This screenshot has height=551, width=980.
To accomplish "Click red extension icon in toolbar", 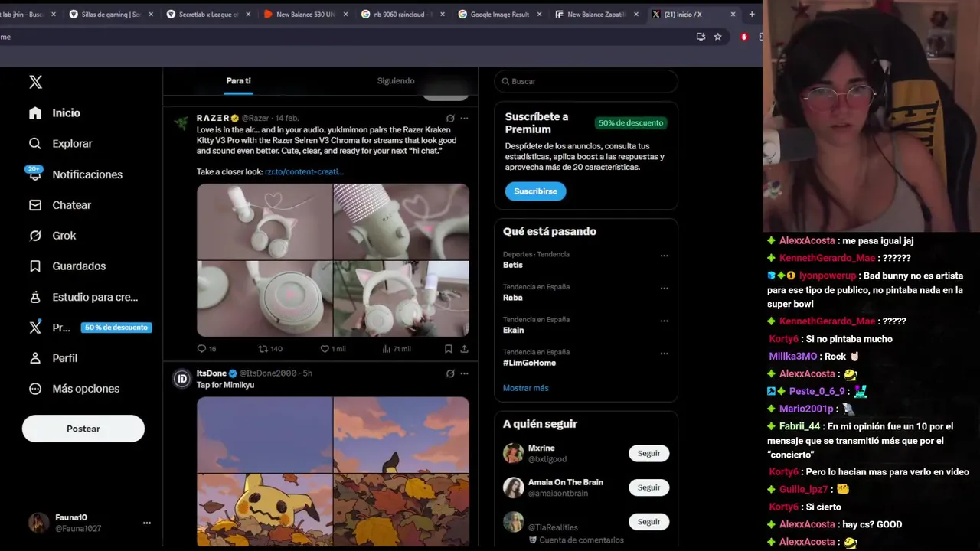I will click(744, 37).
